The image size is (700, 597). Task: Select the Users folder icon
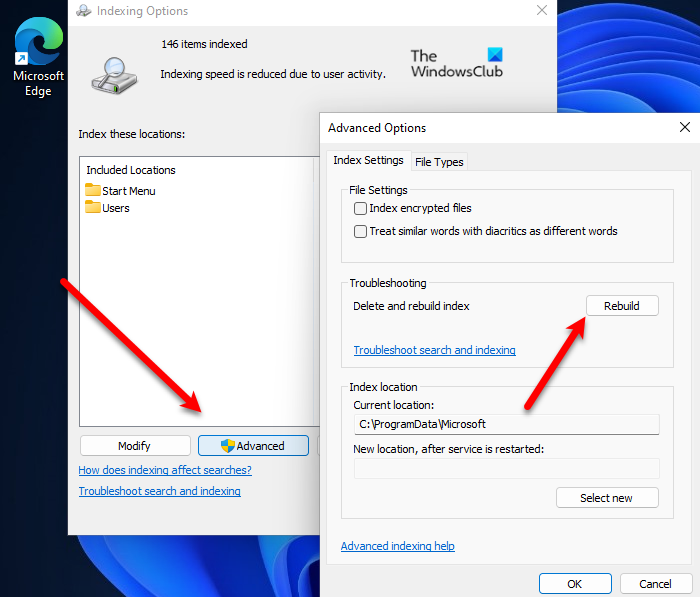coord(92,207)
